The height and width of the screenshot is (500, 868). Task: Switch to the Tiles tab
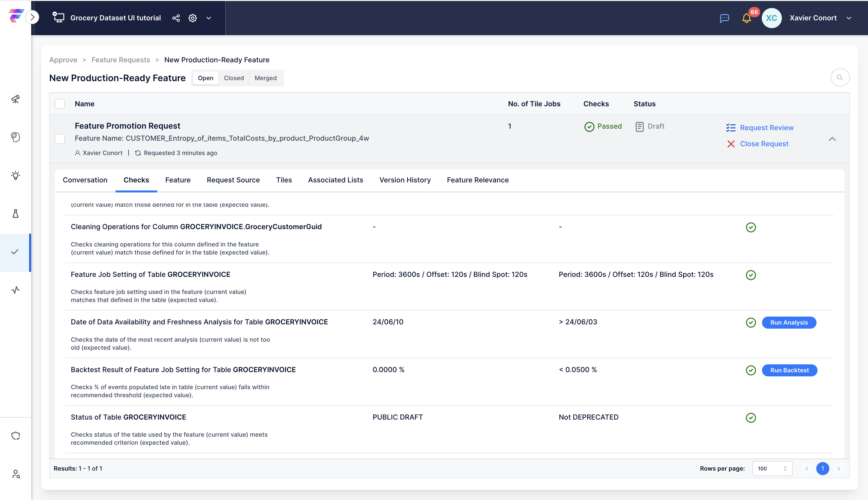tap(284, 180)
